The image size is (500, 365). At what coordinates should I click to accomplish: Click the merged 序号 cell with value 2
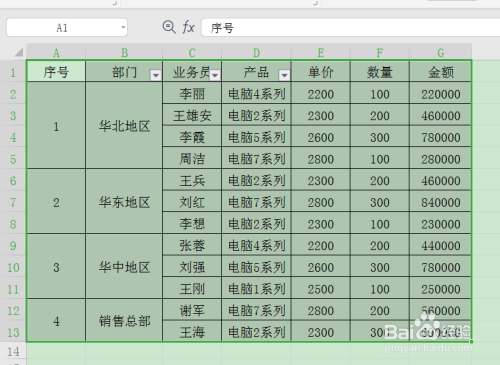[x=56, y=202]
